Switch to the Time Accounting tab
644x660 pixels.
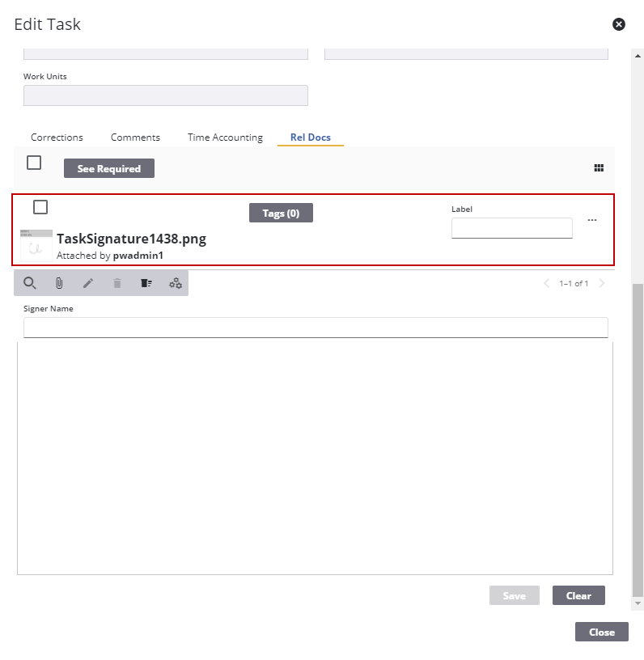tap(225, 137)
